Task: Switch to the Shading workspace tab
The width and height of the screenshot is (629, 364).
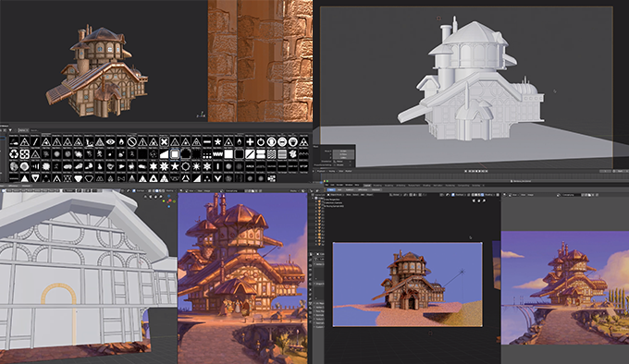Action: pyautogui.click(x=426, y=185)
